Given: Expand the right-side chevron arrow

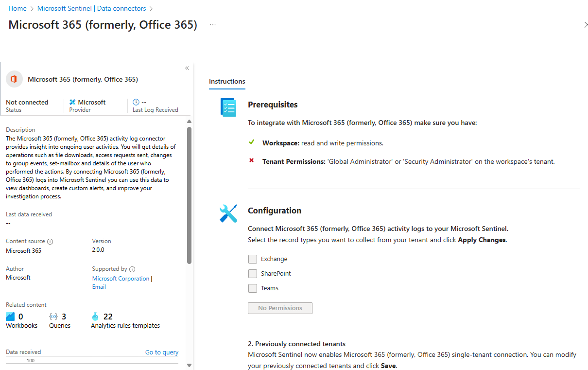Looking at the screenshot, I should tap(586, 25).
